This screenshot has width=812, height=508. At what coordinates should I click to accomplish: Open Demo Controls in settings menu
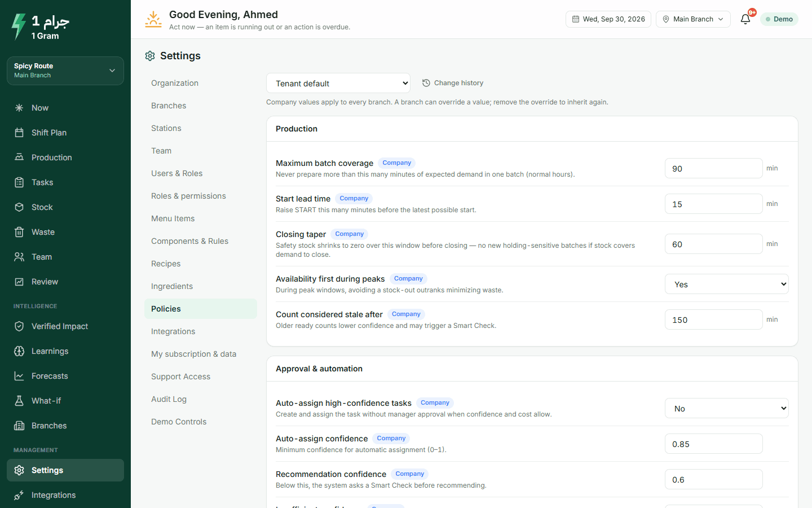pyautogui.click(x=201, y=422)
